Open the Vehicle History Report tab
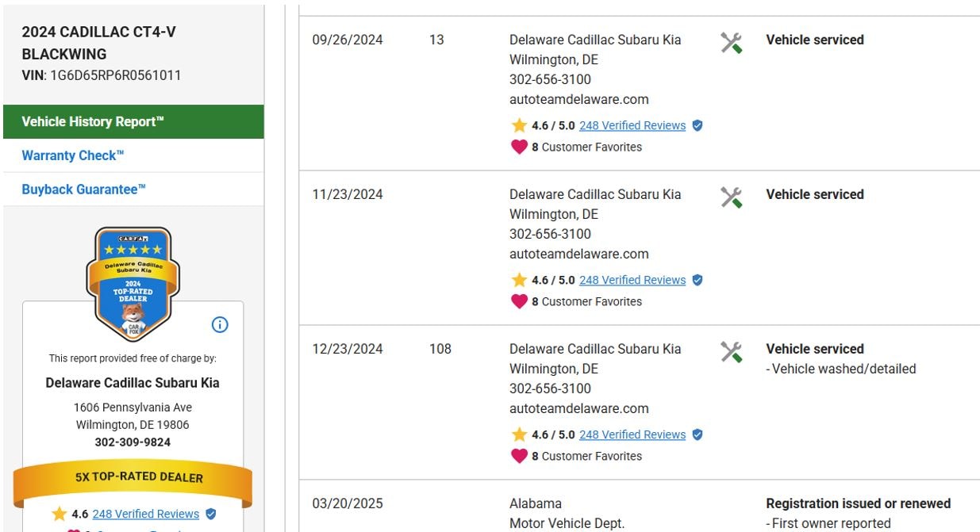This screenshot has width=980, height=532. (x=133, y=122)
